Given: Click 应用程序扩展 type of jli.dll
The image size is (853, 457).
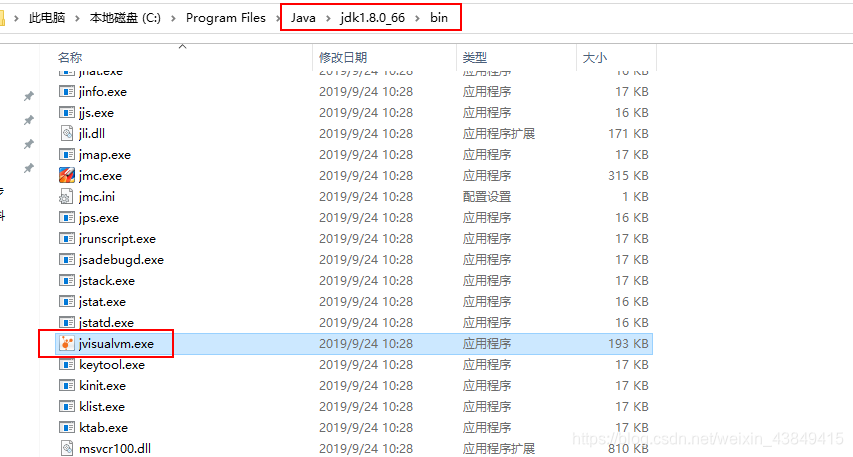Looking at the screenshot, I should 499,134.
